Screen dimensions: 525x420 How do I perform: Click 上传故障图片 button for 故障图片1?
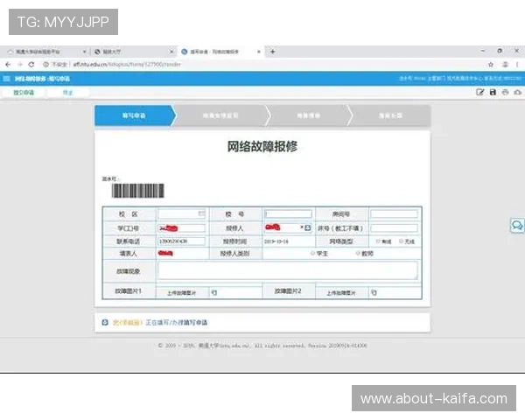(181, 293)
